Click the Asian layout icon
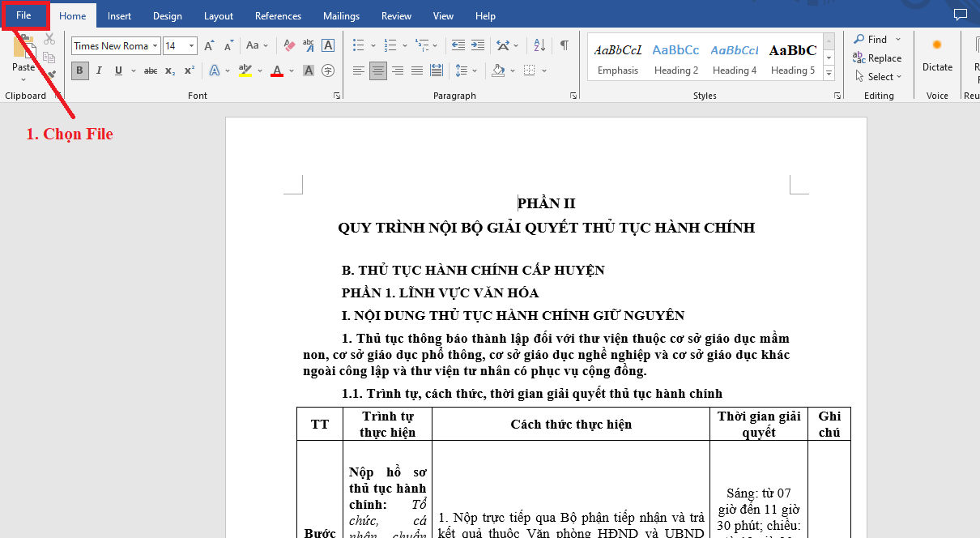 click(x=504, y=45)
